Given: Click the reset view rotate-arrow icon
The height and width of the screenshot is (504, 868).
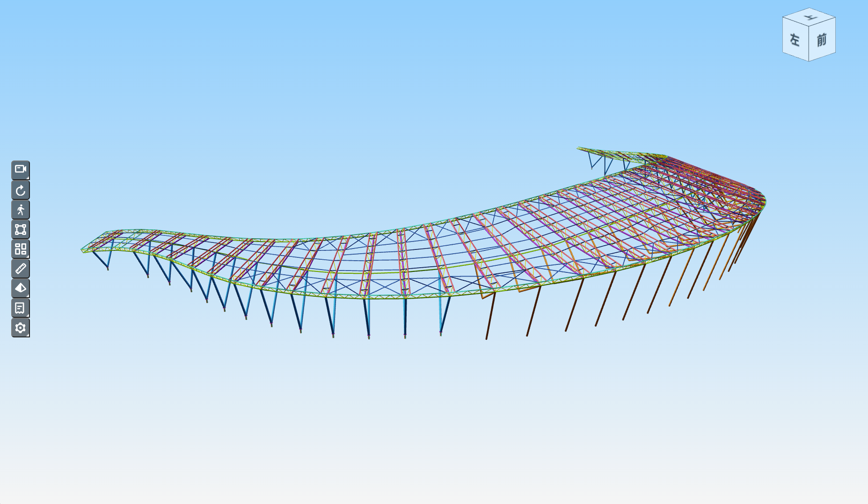Looking at the screenshot, I should 21,190.
